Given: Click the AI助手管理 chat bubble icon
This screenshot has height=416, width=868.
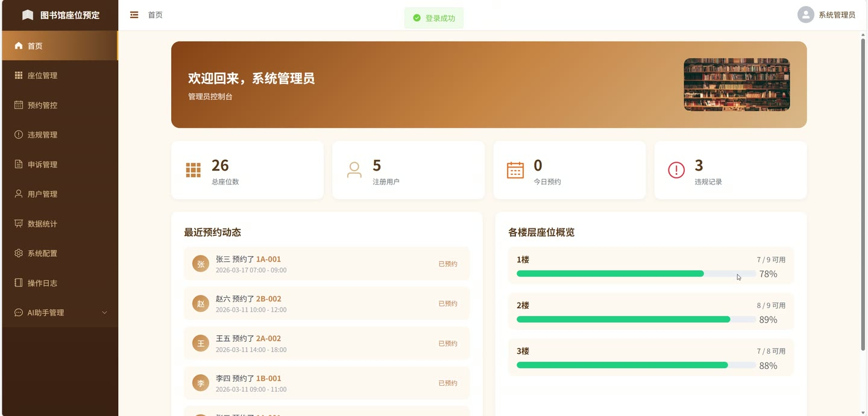Looking at the screenshot, I should (19, 312).
